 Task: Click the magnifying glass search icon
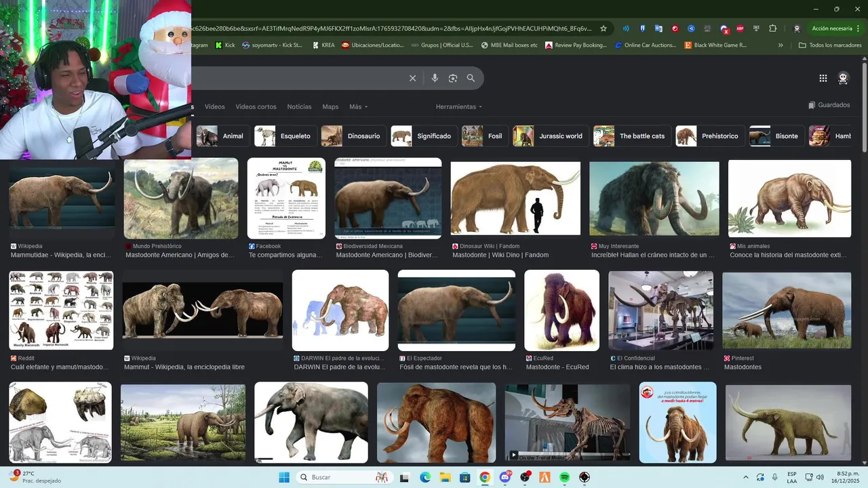(471, 79)
